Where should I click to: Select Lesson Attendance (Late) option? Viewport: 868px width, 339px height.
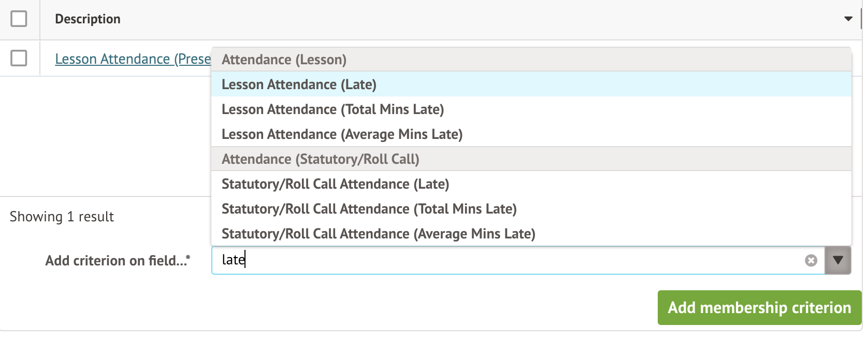pos(299,84)
